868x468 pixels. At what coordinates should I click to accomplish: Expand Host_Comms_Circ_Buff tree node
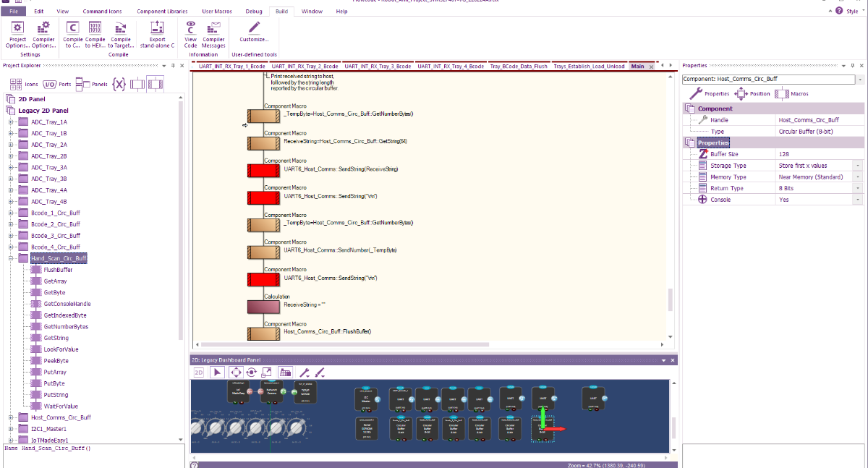12,417
